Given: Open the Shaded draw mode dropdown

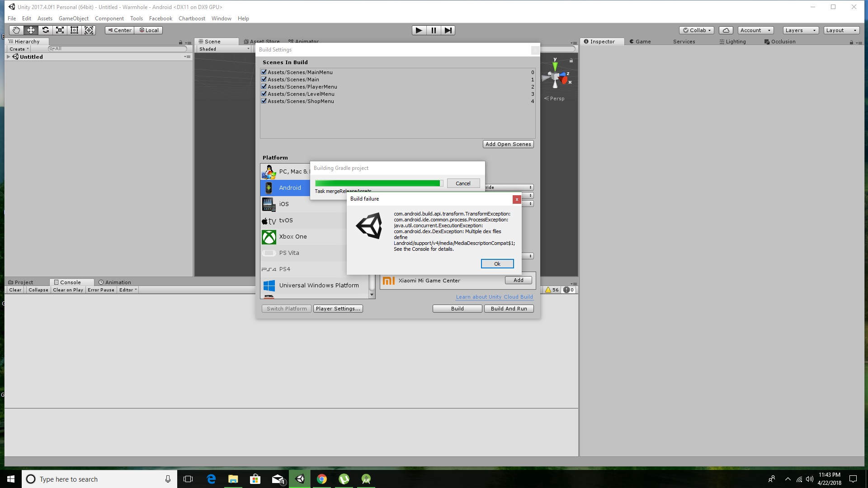Looking at the screenshot, I should click(224, 49).
